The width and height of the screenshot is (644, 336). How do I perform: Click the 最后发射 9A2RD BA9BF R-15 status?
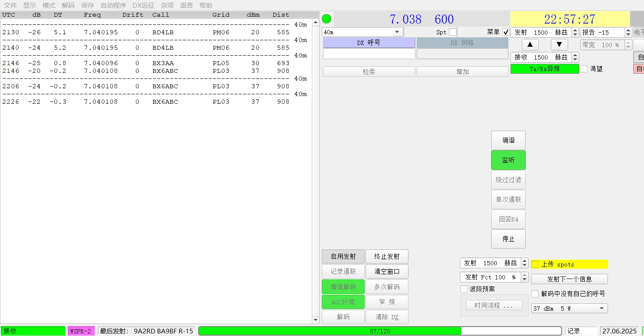click(x=147, y=331)
